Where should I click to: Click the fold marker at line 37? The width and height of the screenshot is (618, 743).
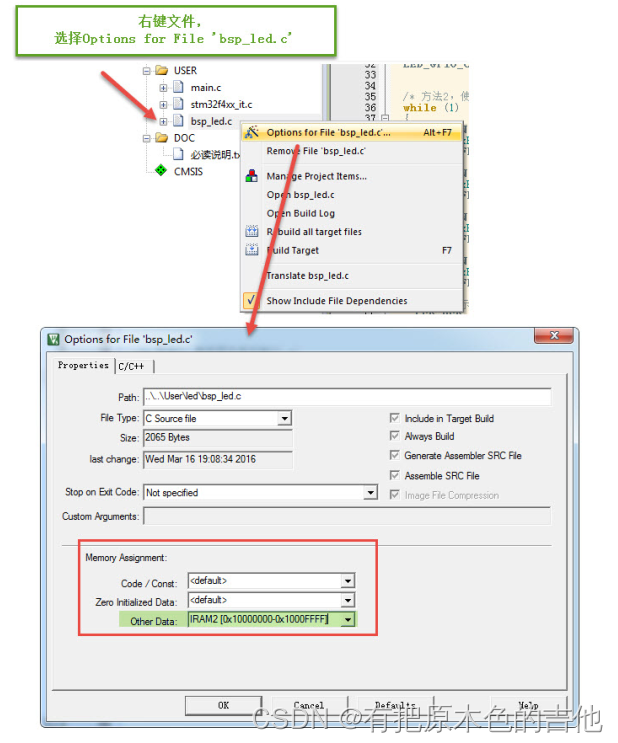tap(385, 118)
